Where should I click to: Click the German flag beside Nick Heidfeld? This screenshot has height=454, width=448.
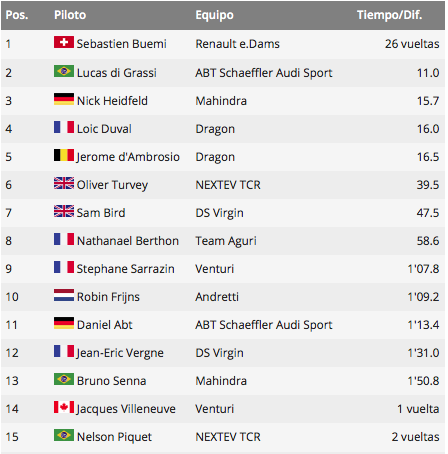pyautogui.click(x=64, y=99)
